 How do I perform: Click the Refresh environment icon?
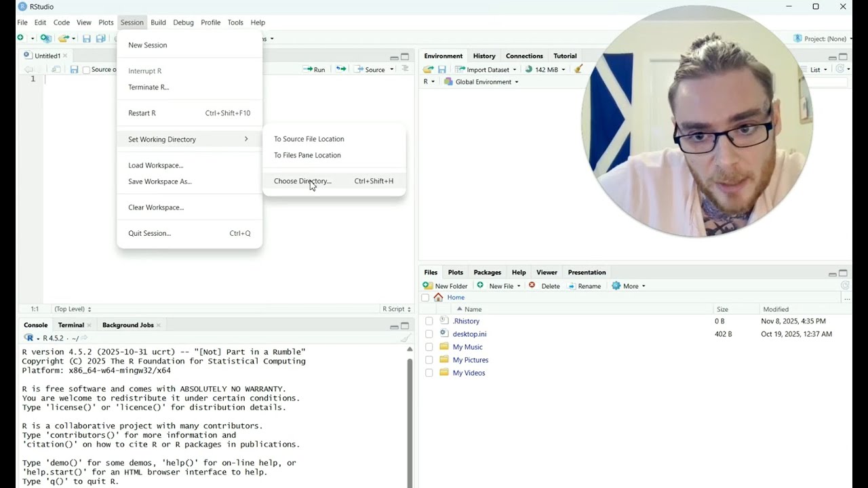coord(840,69)
